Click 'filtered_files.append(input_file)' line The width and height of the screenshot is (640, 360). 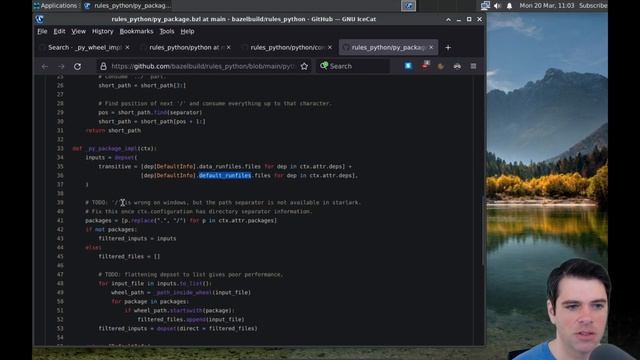tap(191, 319)
